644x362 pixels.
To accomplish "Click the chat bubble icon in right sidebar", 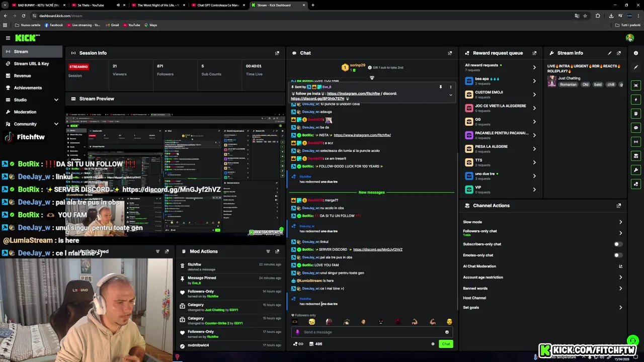I will click(636, 128).
